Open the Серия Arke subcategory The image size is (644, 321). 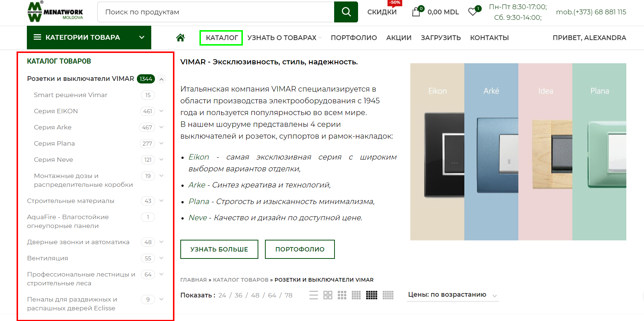tap(53, 127)
